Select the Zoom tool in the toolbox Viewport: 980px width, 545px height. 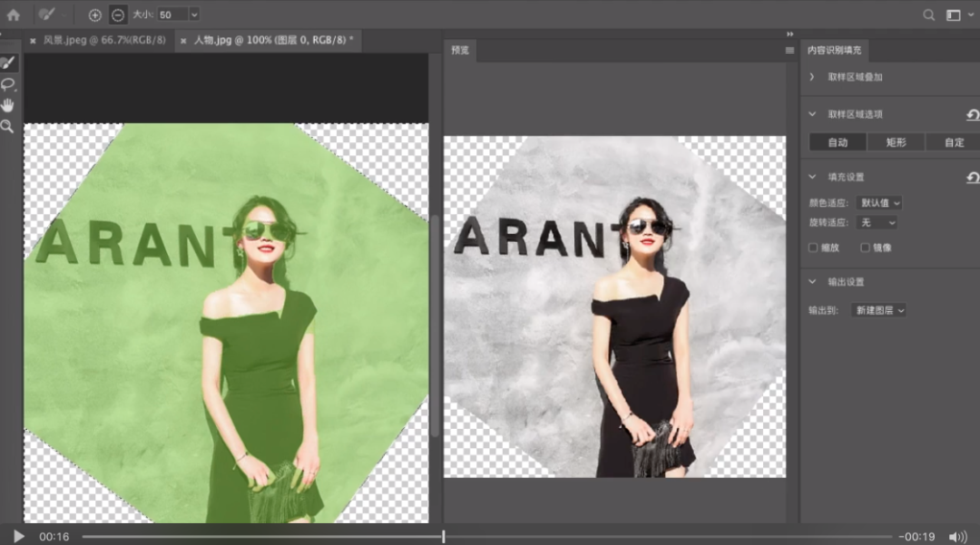(x=7, y=127)
